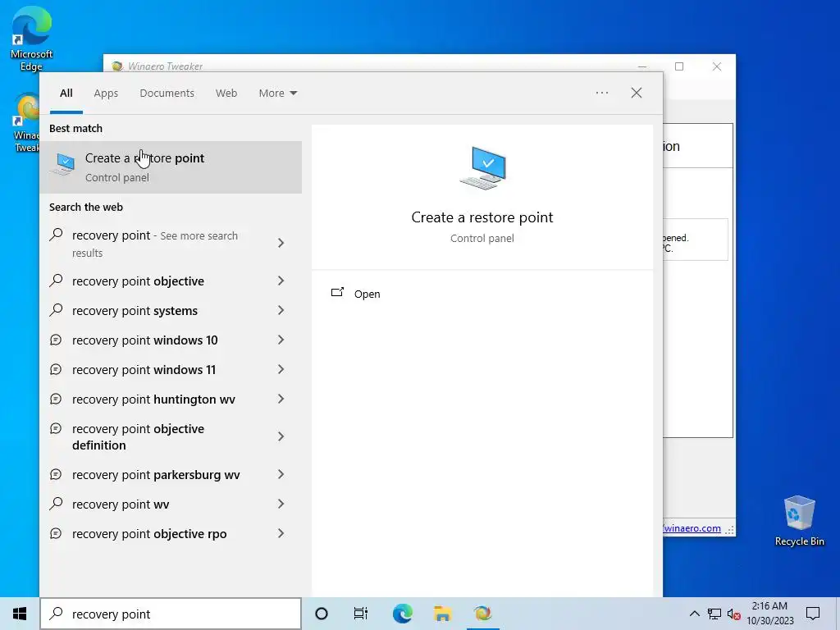Click chat icon beside recovery point windows 10
Viewport: 840px width, 630px height.
(56, 340)
